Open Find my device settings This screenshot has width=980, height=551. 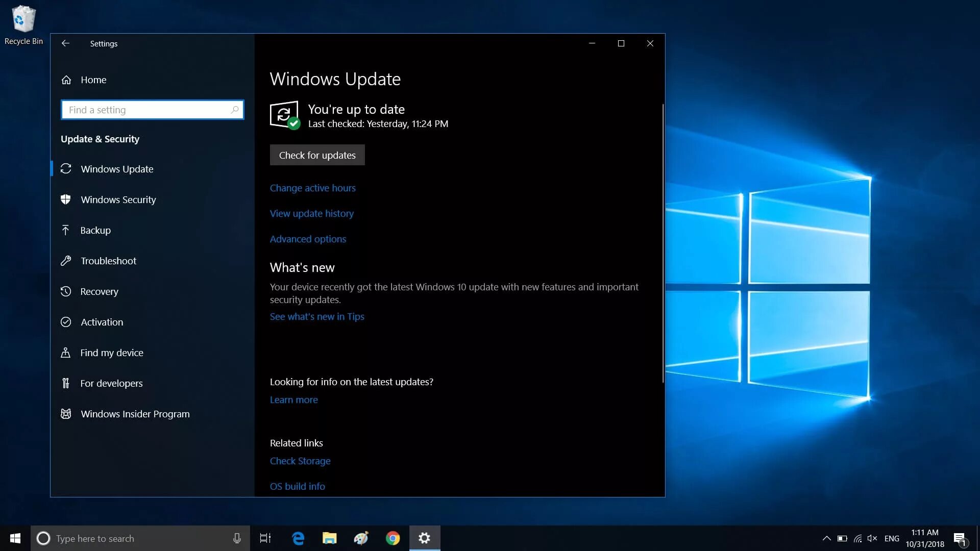tap(112, 352)
